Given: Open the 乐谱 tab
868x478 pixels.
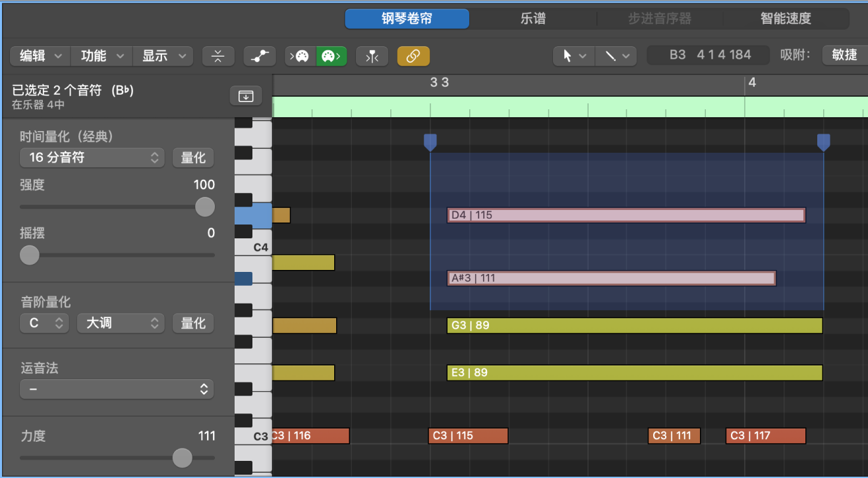Looking at the screenshot, I should (533, 18).
